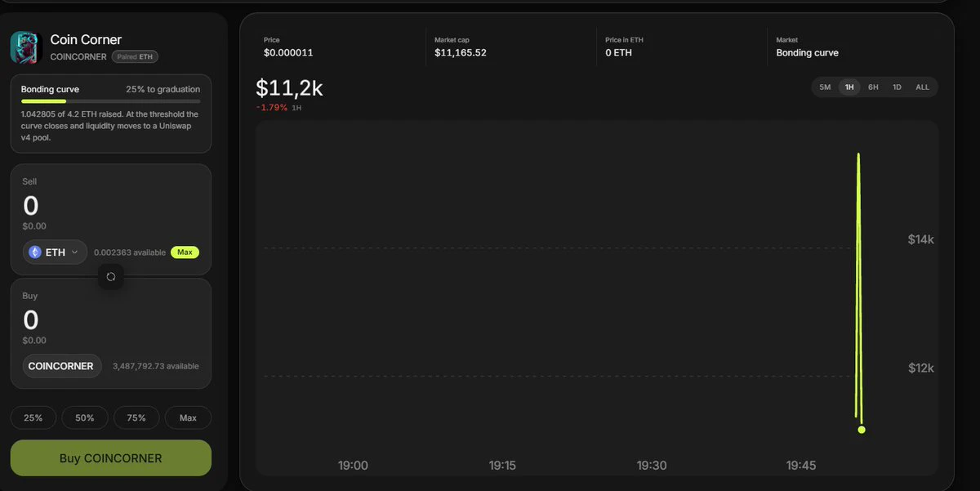Screen dimensions: 980x491
Task: Click the green Max badge beside available ETH
Action: click(x=185, y=252)
